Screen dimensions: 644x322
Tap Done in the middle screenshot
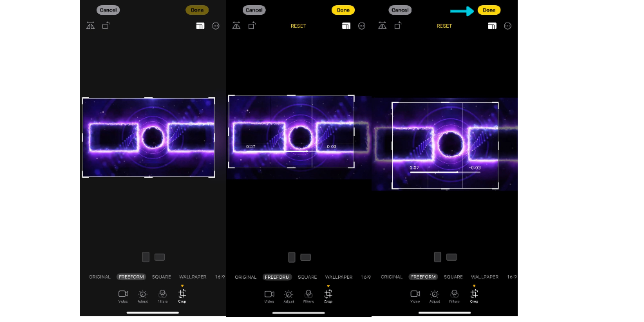pos(343,10)
